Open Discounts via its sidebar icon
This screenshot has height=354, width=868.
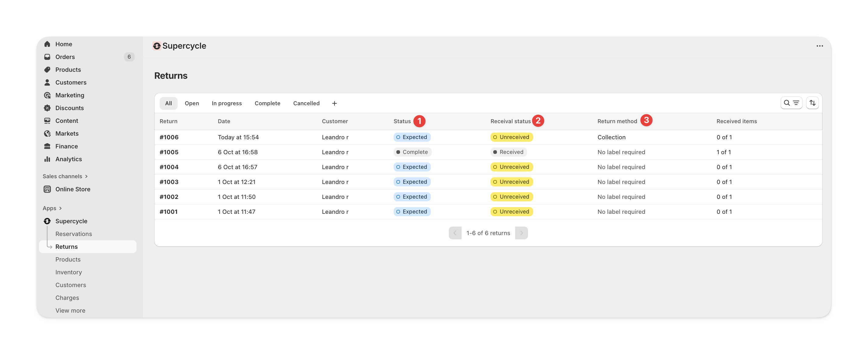click(x=48, y=108)
